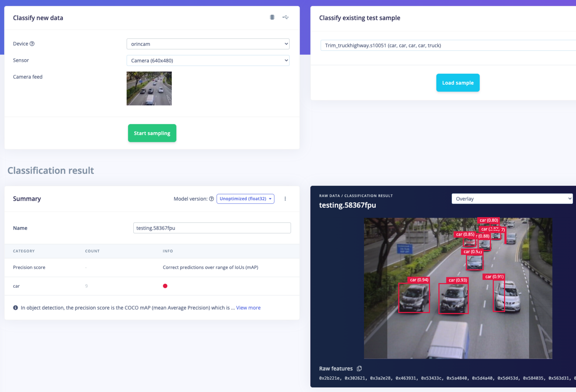Click the INFO column header
Viewport: 576px width, 392px height.
pos(168,251)
